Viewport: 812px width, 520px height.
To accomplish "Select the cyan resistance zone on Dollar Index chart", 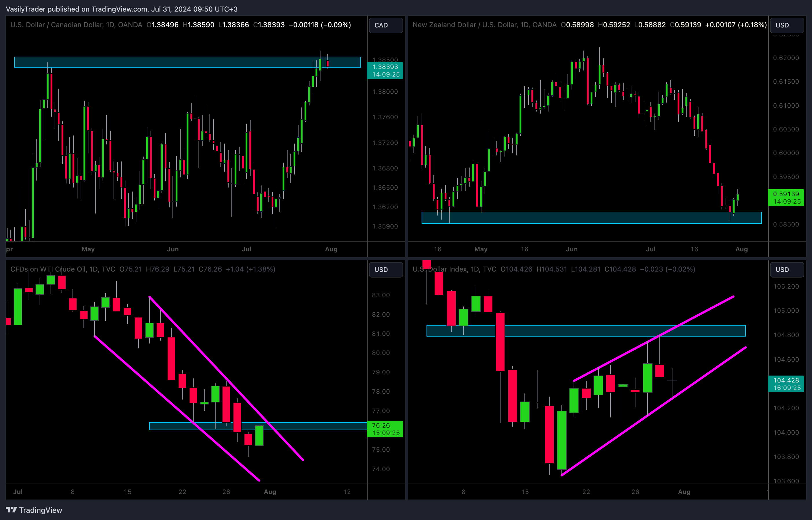I will pos(586,331).
